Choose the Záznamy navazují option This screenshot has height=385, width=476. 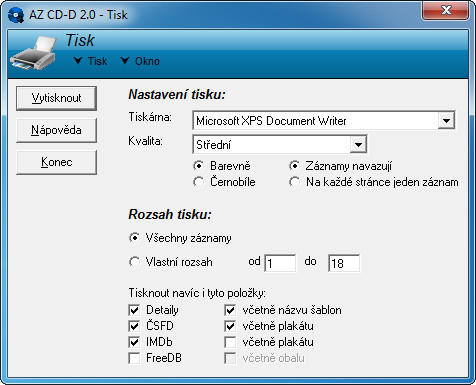tap(294, 166)
